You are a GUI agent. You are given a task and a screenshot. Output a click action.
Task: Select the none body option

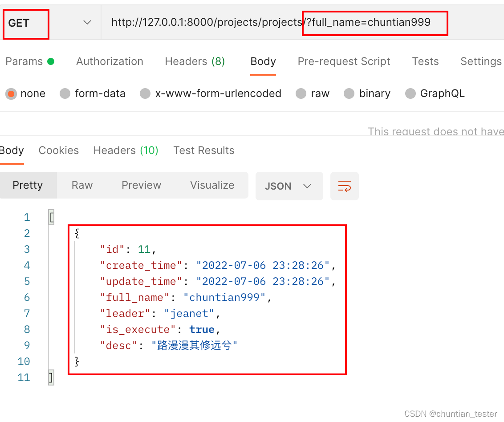click(x=25, y=93)
